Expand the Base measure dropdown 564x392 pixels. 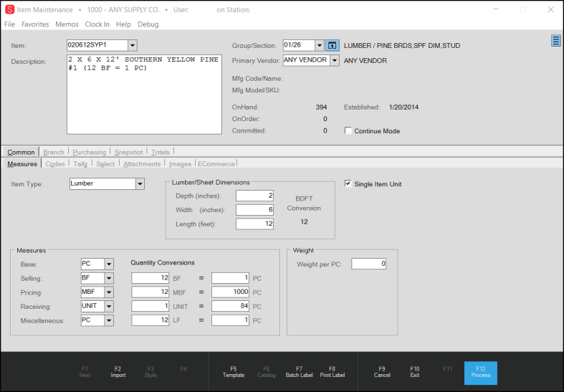click(109, 264)
